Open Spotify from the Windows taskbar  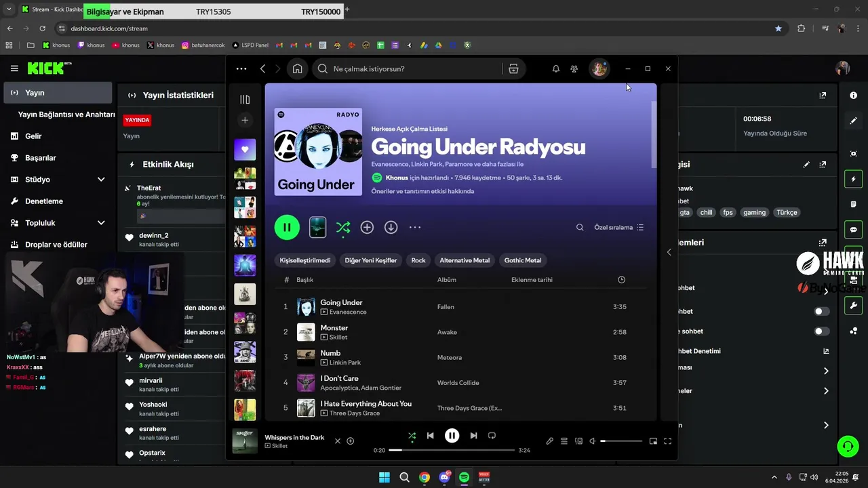tap(464, 477)
